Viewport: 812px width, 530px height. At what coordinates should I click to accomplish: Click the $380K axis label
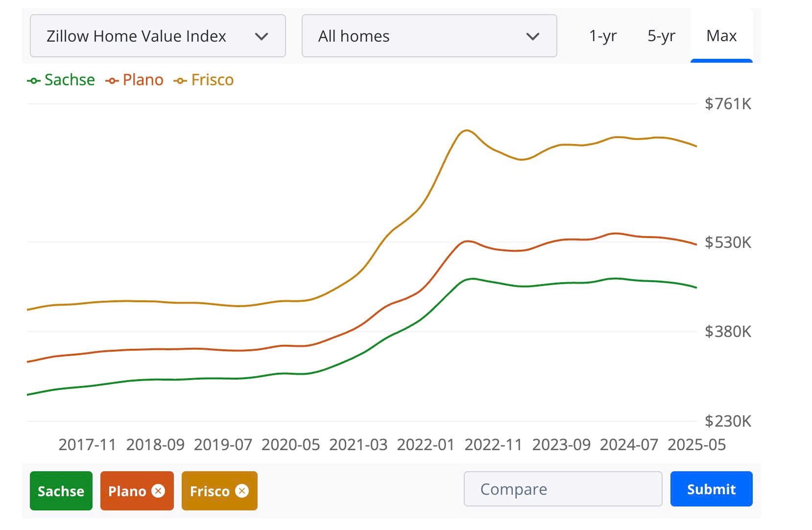tap(728, 332)
